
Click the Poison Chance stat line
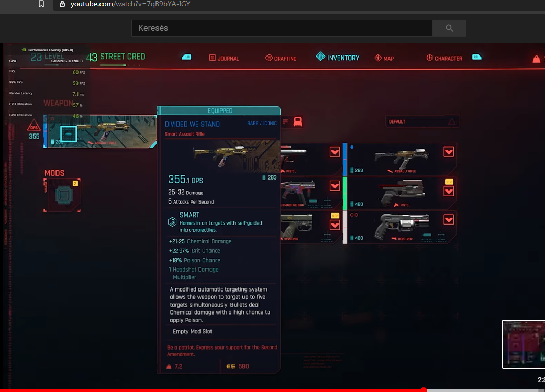195,260
